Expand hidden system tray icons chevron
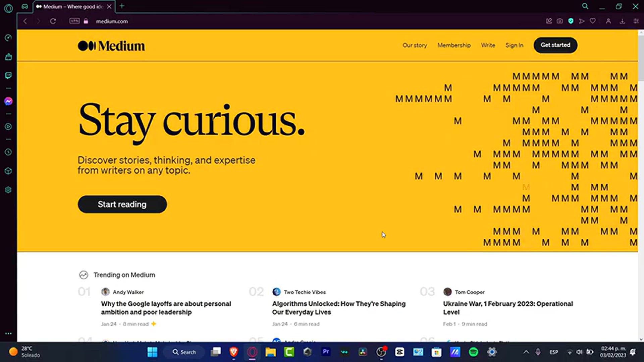The width and height of the screenshot is (644, 362). point(526,352)
